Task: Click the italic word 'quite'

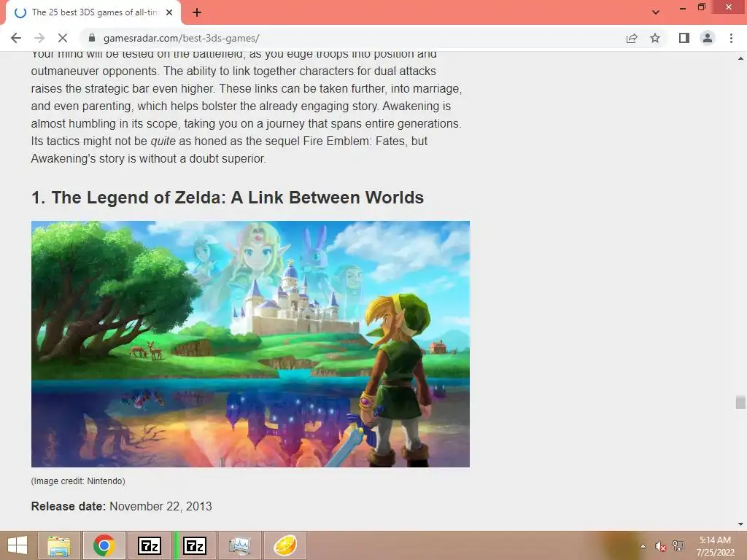Action: pos(163,141)
